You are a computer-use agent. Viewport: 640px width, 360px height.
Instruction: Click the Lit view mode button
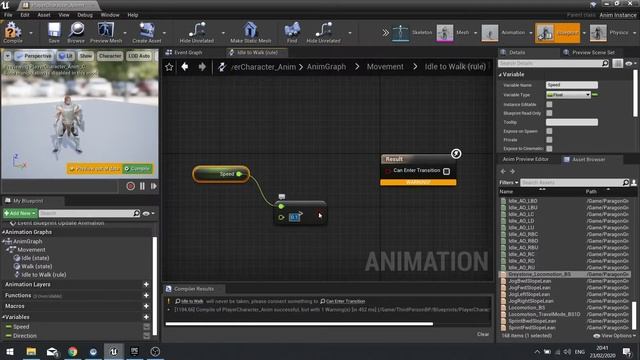pos(66,56)
